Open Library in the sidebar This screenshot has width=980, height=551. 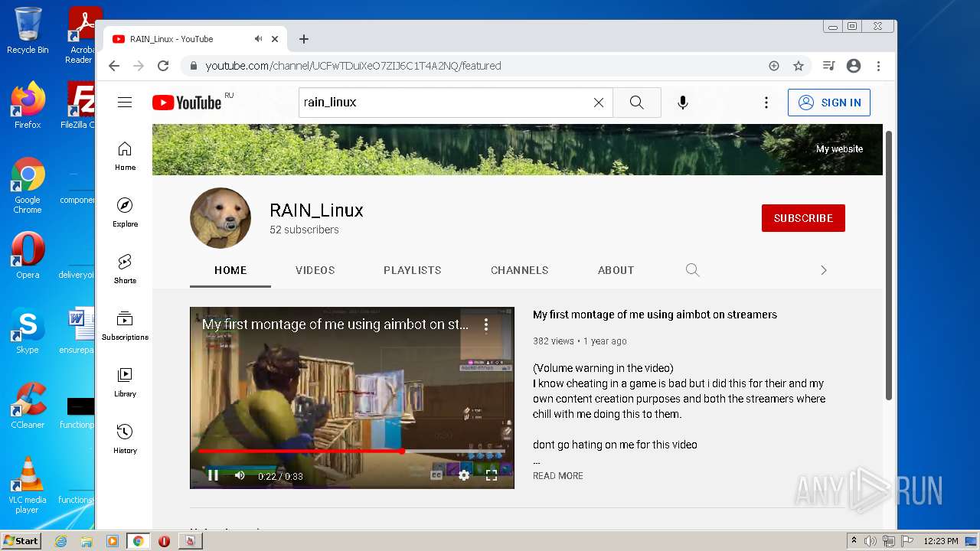coord(125,383)
